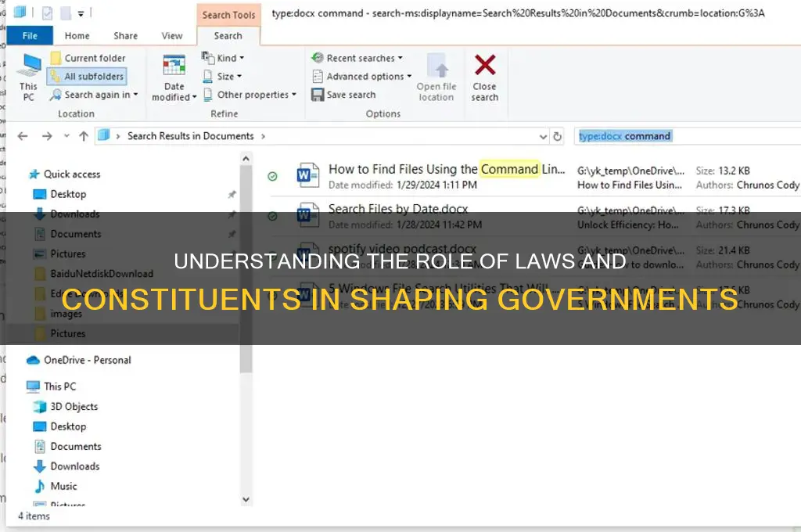801x532 pixels.
Task: Go up one folder level
Action: pyautogui.click(x=84, y=136)
